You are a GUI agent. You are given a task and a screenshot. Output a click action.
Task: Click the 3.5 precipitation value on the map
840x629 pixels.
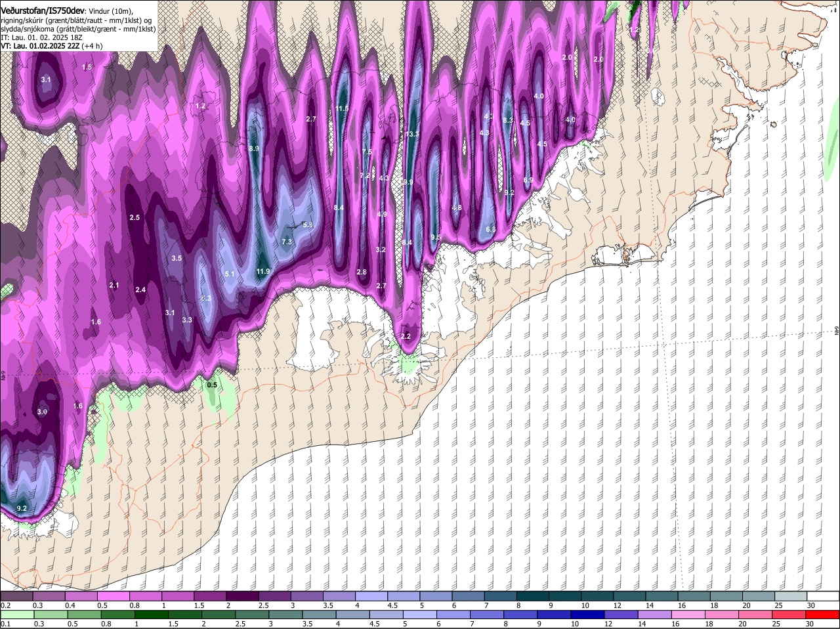[x=177, y=258]
